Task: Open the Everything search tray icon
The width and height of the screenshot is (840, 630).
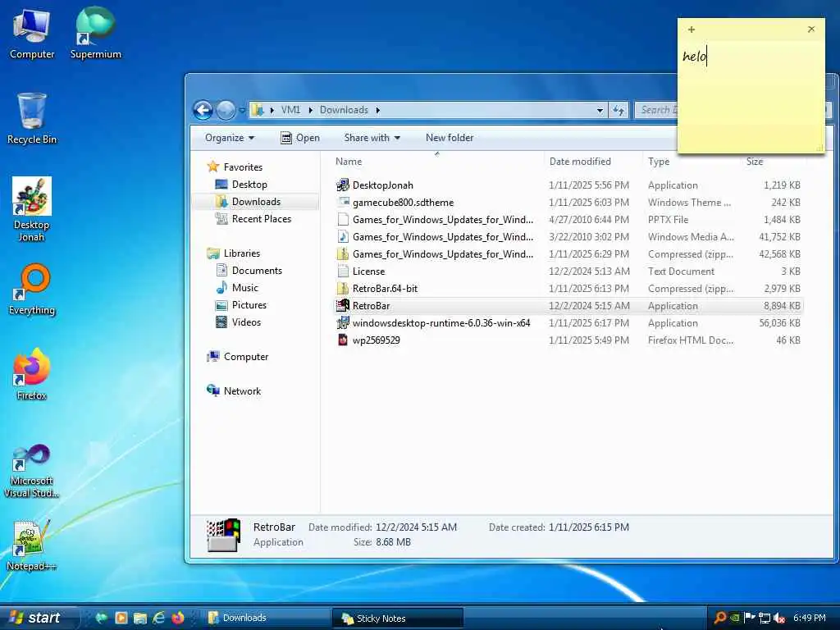Action: (720, 618)
